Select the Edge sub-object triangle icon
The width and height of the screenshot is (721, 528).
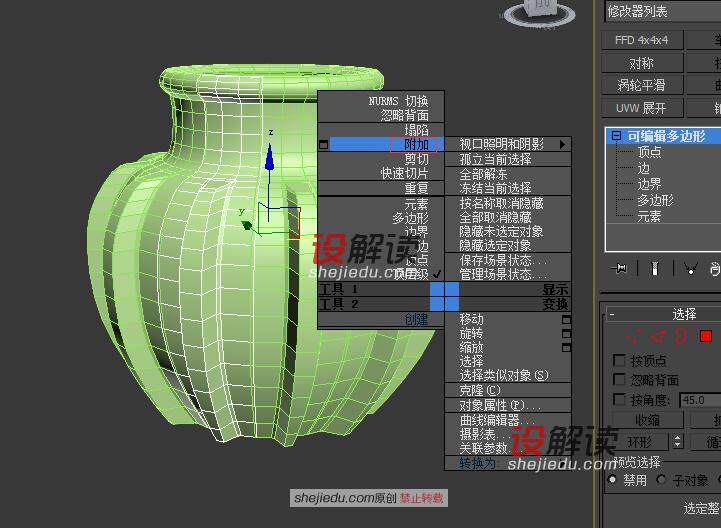click(x=658, y=336)
